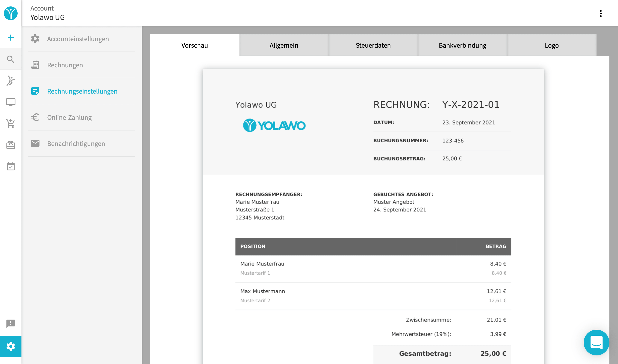
Task: Switch to the Bankverbindung tab
Action: point(462,45)
